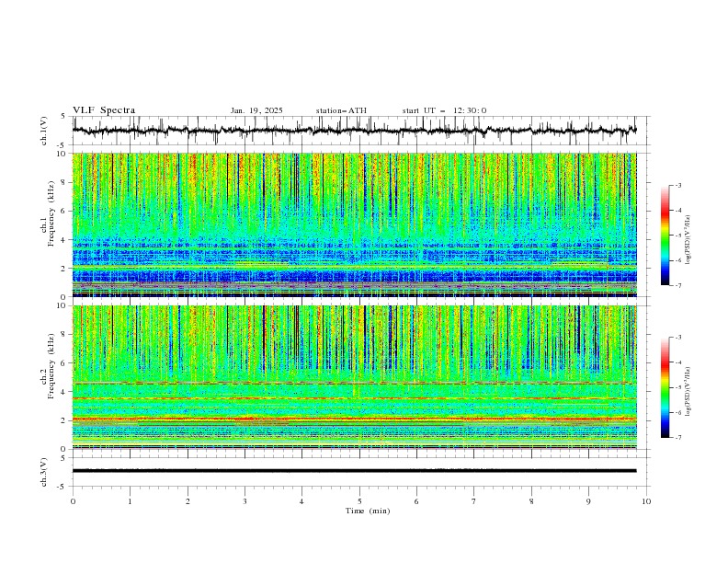Click the "-7" tick on ch.1 color bar
This screenshot has height=563, width=728.
[677, 285]
